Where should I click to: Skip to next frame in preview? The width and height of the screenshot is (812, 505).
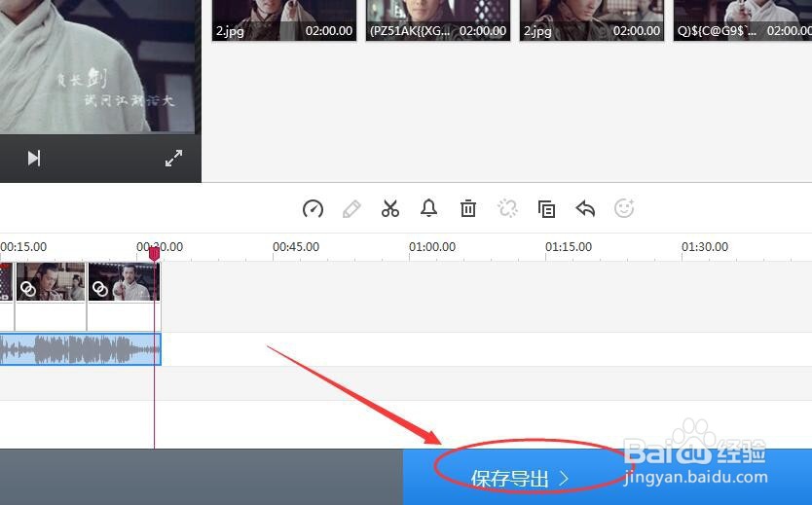pos(34,159)
